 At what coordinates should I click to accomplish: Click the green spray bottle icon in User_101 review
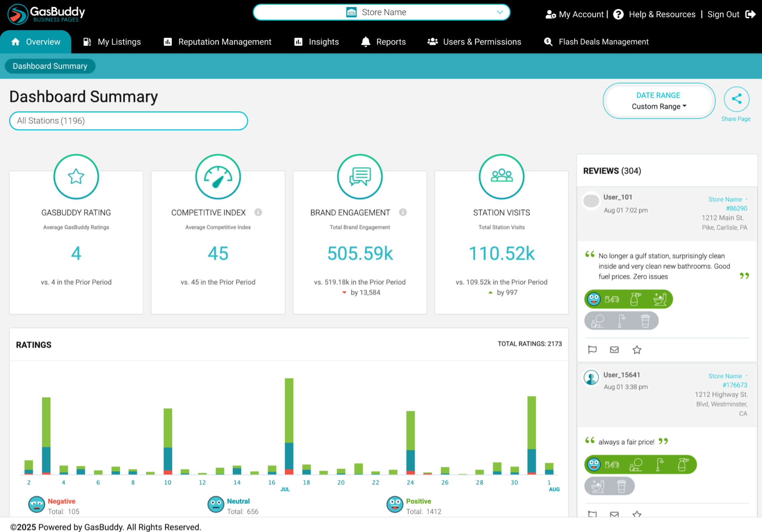[x=635, y=299]
